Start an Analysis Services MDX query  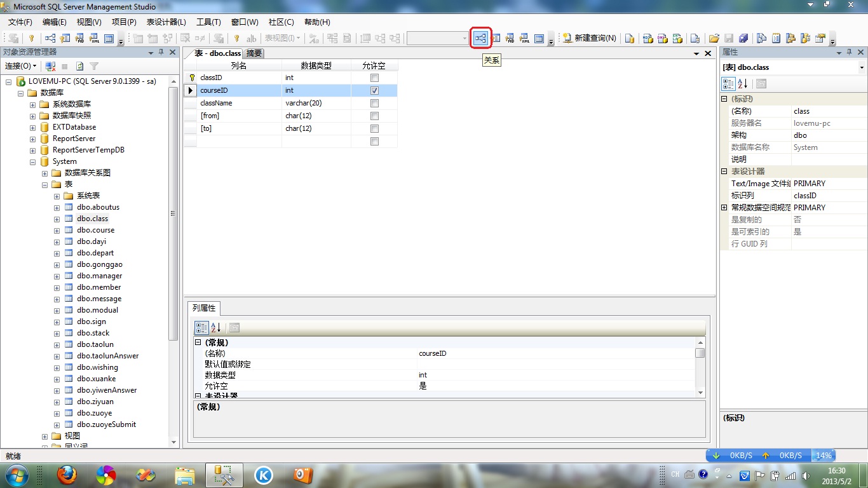click(648, 38)
